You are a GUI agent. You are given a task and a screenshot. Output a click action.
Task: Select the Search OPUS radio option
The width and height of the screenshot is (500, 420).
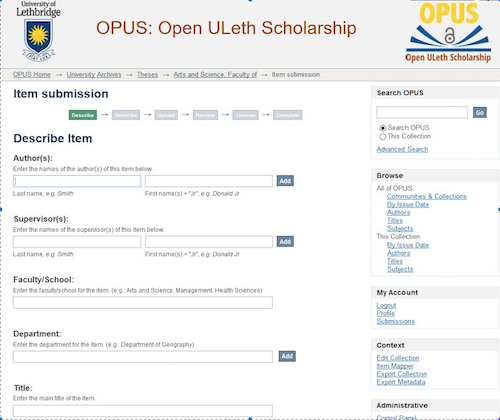(383, 128)
